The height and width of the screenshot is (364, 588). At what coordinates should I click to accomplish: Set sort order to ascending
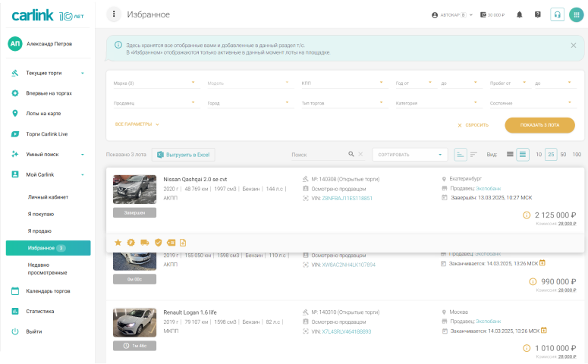point(461,155)
